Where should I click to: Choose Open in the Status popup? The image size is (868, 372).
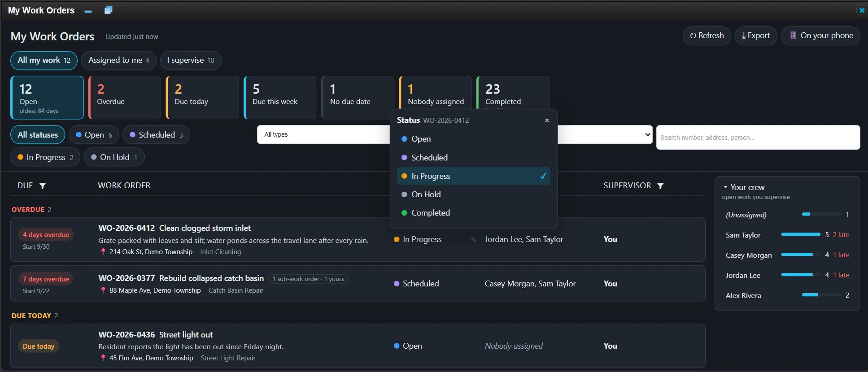tap(474, 139)
